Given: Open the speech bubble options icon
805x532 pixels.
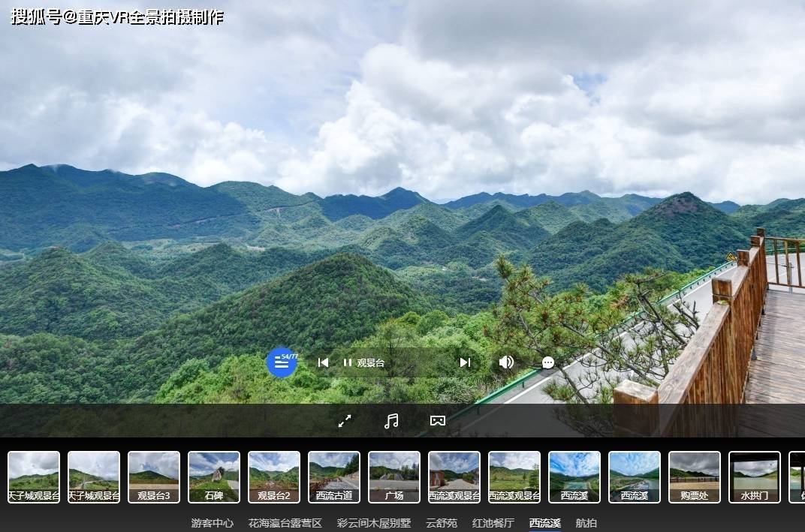Looking at the screenshot, I should [547, 362].
